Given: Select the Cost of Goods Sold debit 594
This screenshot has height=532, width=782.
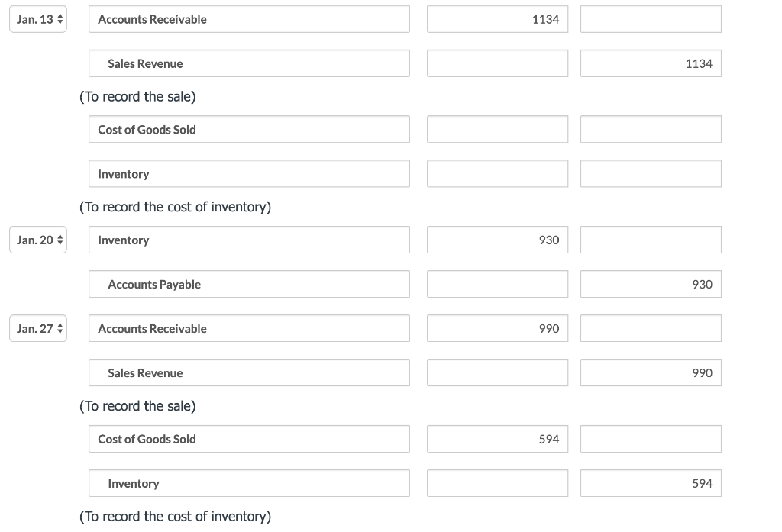Looking at the screenshot, I should click(x=497, y=439).
